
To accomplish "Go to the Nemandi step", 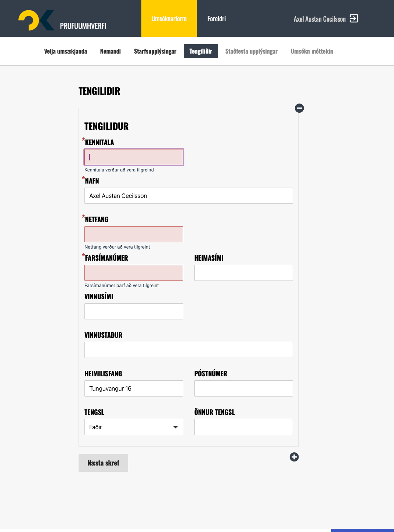I will click(x=110, y=51).
